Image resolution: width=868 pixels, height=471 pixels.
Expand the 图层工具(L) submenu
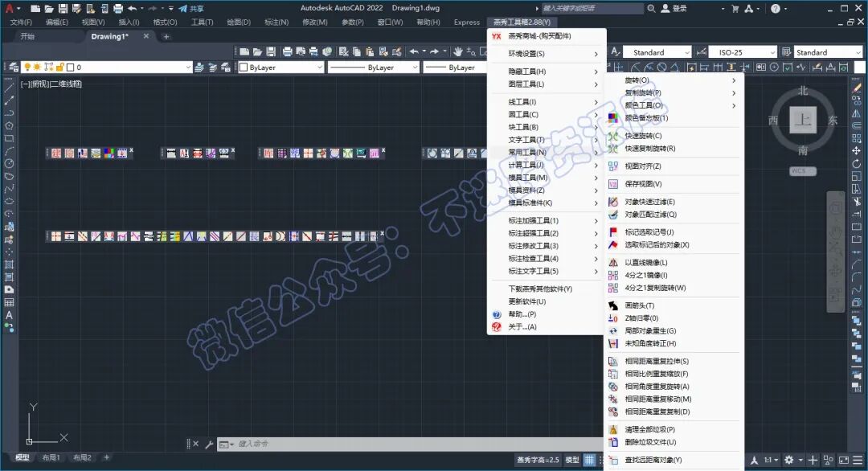pos(547,84)
